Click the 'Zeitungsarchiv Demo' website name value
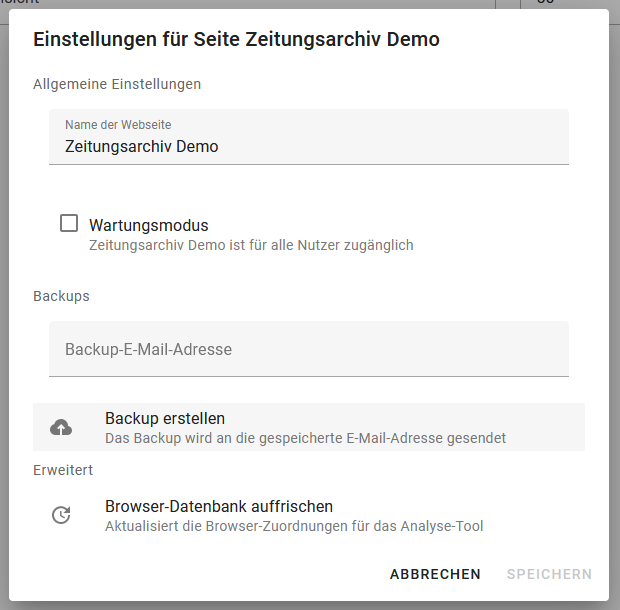Screen dimensions: 620x610 coord(142,146)
